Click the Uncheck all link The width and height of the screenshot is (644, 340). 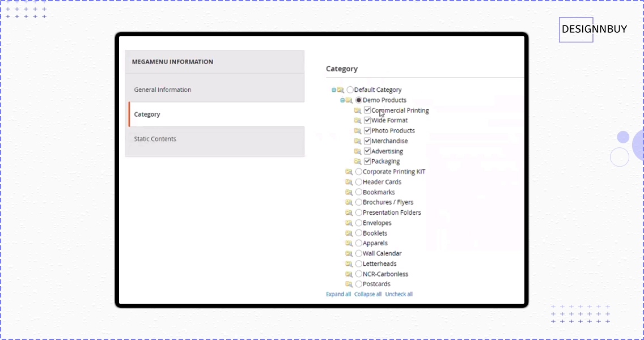[399, 294]
